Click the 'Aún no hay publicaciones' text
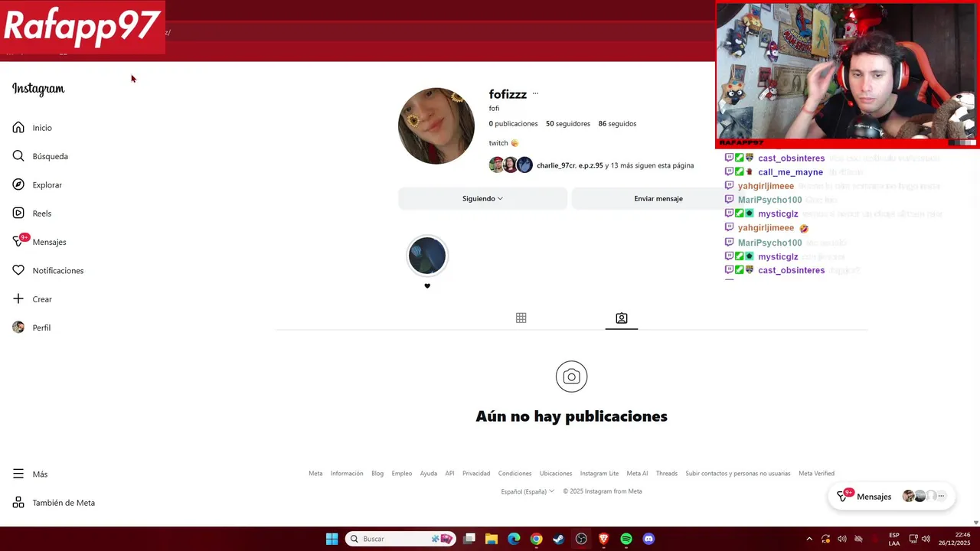The image size is (980, 551). tap(571, 416)
